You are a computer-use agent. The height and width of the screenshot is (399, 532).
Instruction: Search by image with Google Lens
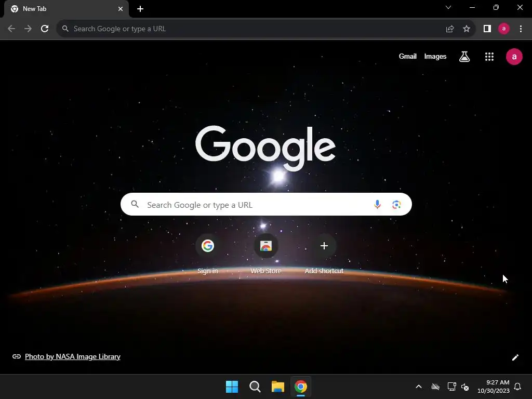[396, 205]
